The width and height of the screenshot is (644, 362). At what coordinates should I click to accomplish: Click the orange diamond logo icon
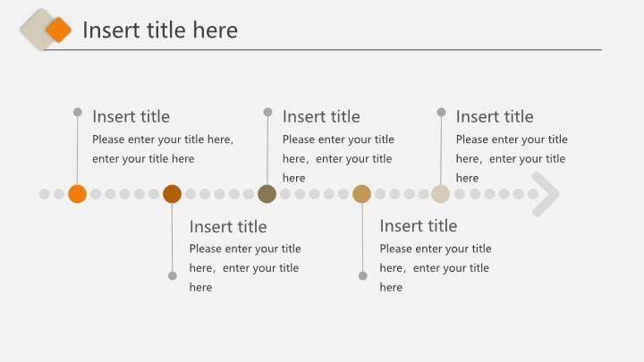pos(58,29)
